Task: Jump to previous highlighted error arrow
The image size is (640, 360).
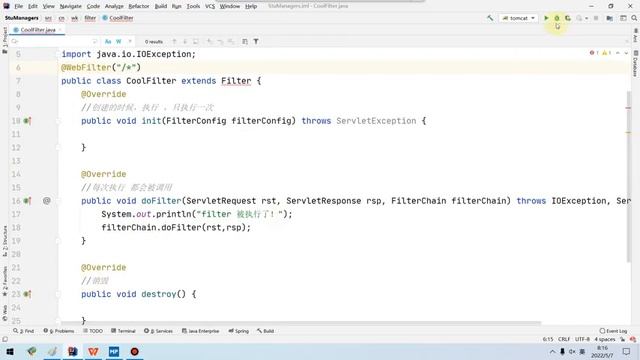Action: [x=618, y=53]
